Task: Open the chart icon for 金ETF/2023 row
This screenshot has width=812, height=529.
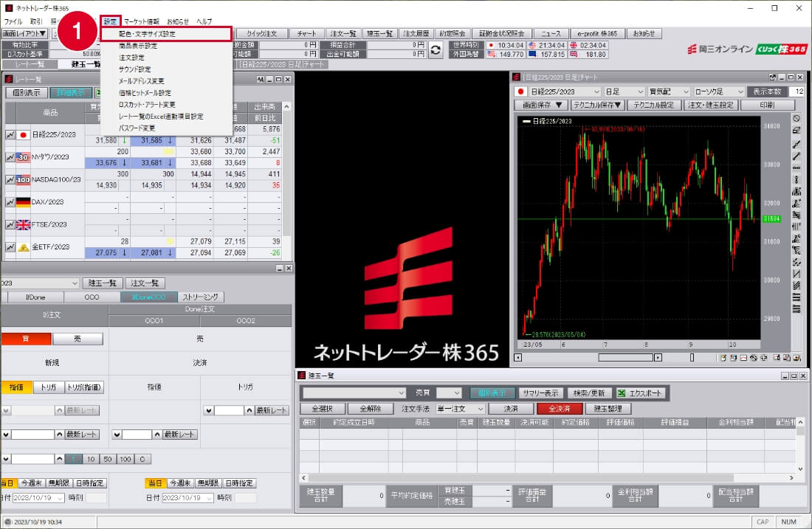Action: coord(10,247)
